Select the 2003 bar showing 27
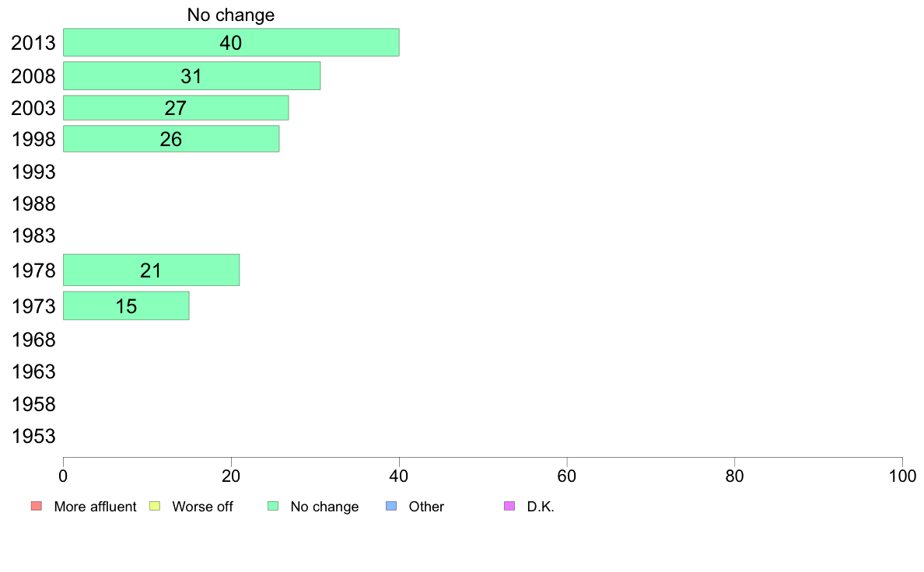The width and height of the screenshot is (924, 572). pyautogui.click(x=176, y=108)
